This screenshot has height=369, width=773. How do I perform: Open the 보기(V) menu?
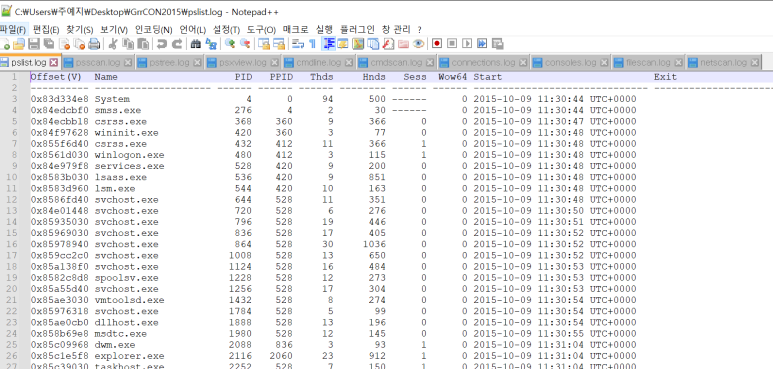pos(113,30)
